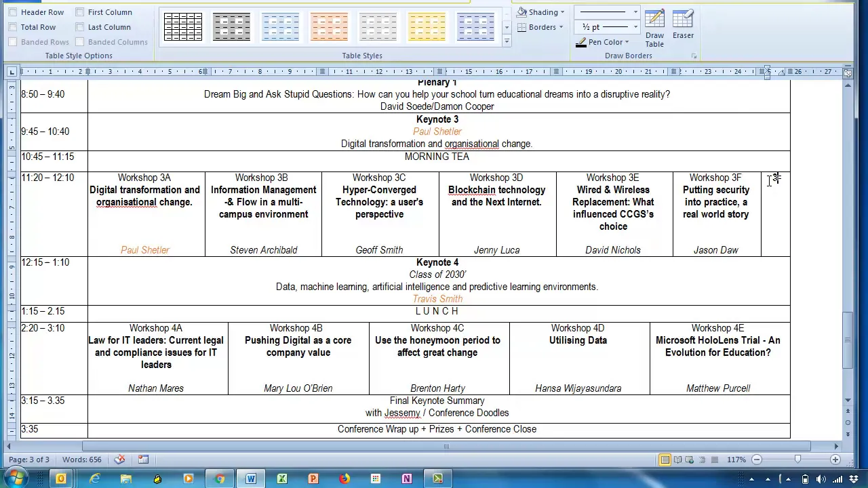Switch to Draft view
868x488 pixels.
click(x=714, y=460)
